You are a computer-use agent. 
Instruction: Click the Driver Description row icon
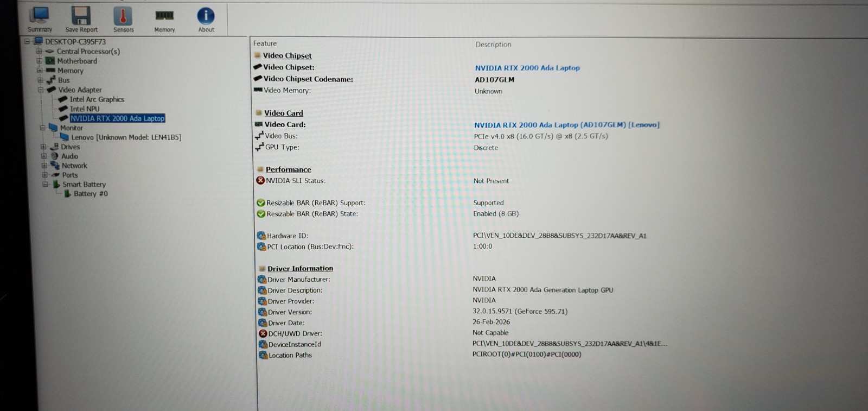[262, 290]
